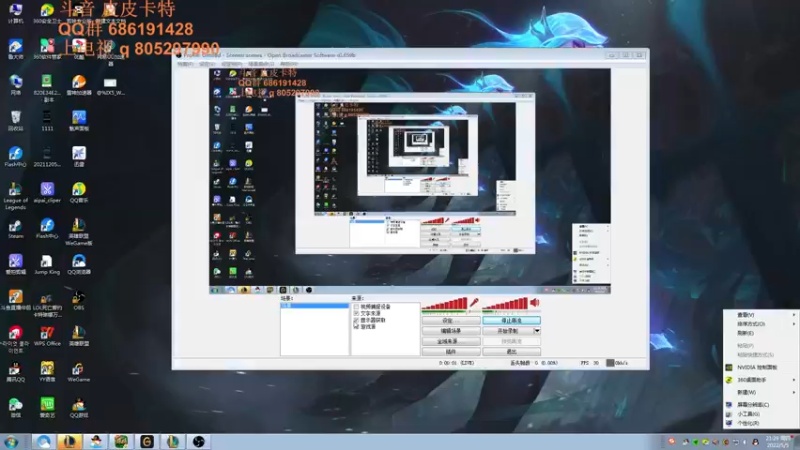
Task: Select the 腾讯QQ desktop icon
Action: (15, 372)
